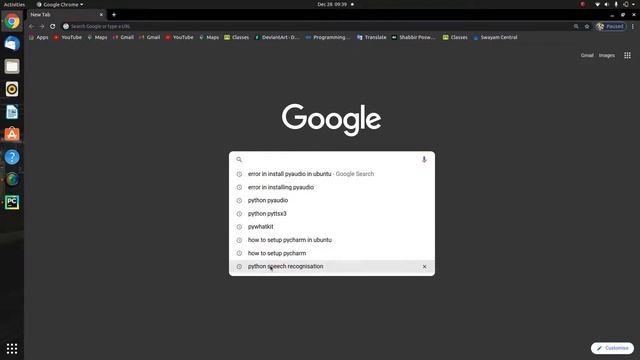The image size is (640, 360).
Task: Open Rhythmbox music player in dock
Action: 12,89
